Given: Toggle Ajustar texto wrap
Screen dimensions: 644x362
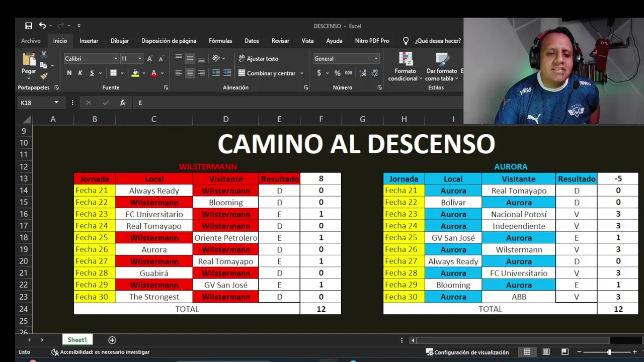Looking at the screenshot, I should pos(258,58).
